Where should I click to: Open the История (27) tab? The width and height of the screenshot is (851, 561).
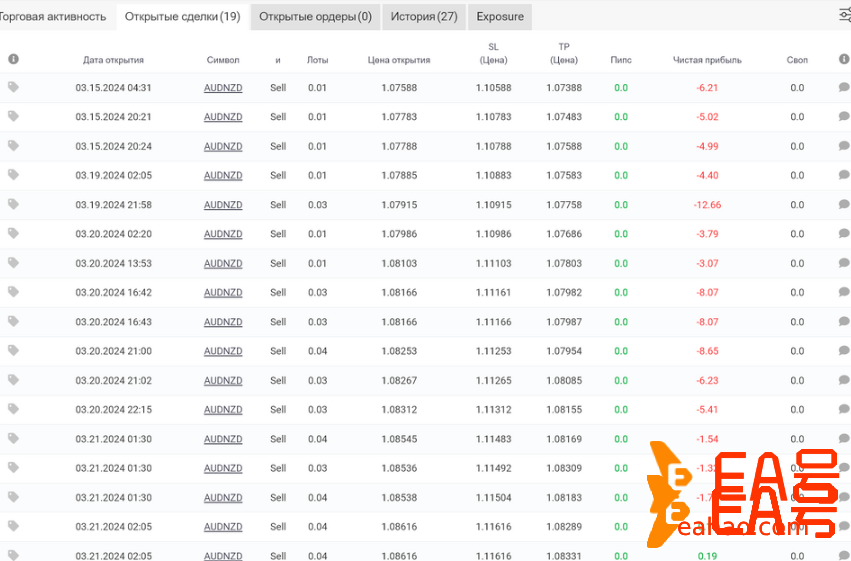point(424,16)
